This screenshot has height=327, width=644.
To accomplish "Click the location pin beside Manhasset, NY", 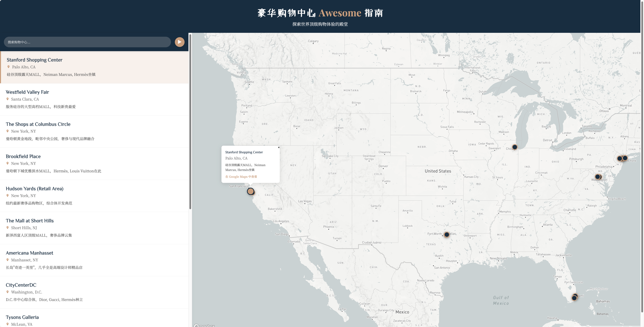I will click(8, 260).
